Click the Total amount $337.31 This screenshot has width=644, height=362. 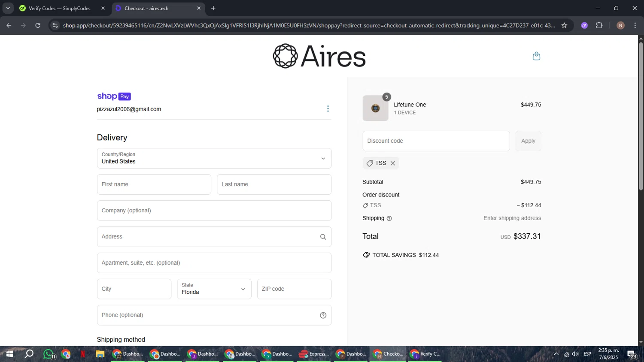pyautogui.click(x=527, y=236)
